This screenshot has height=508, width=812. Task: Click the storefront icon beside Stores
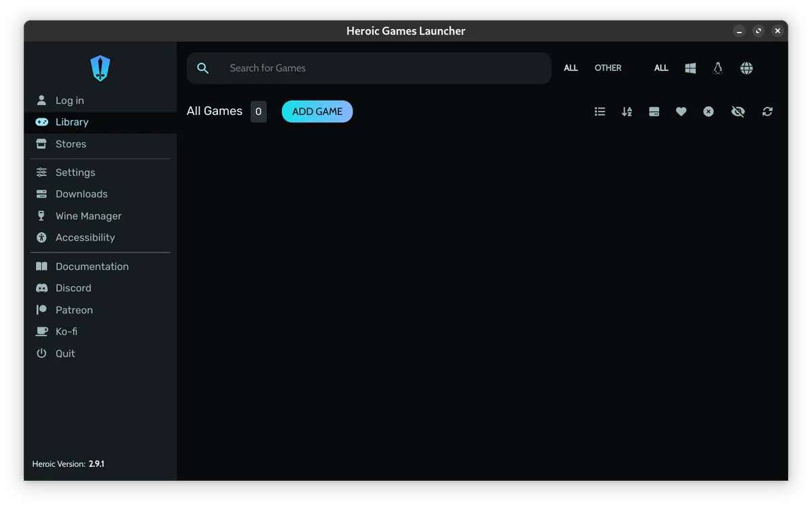[x=42, y=144]
